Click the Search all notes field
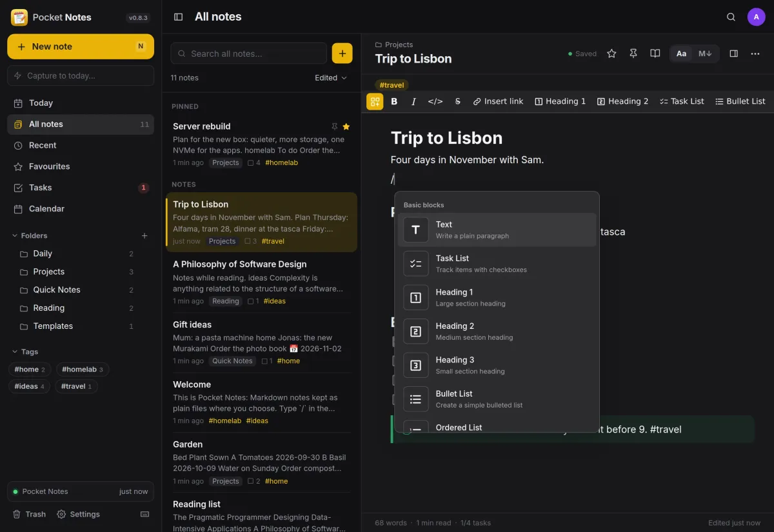Viewport: 774px width, 532px height. click(249, 54)
